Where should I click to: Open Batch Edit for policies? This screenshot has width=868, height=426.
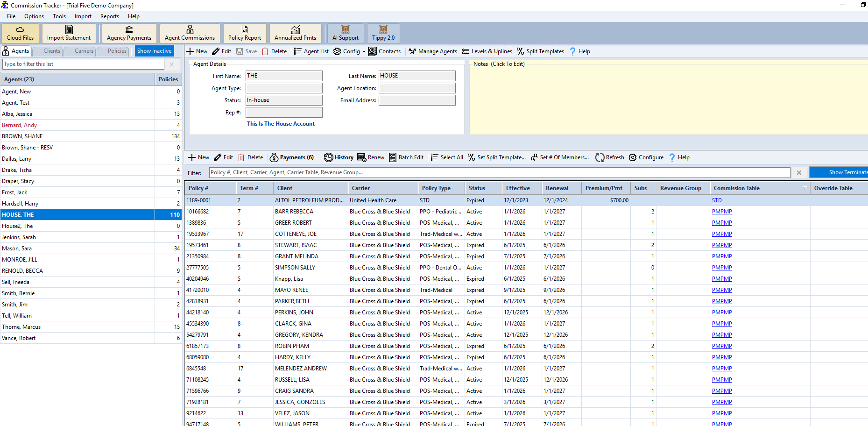coord(406,157)
